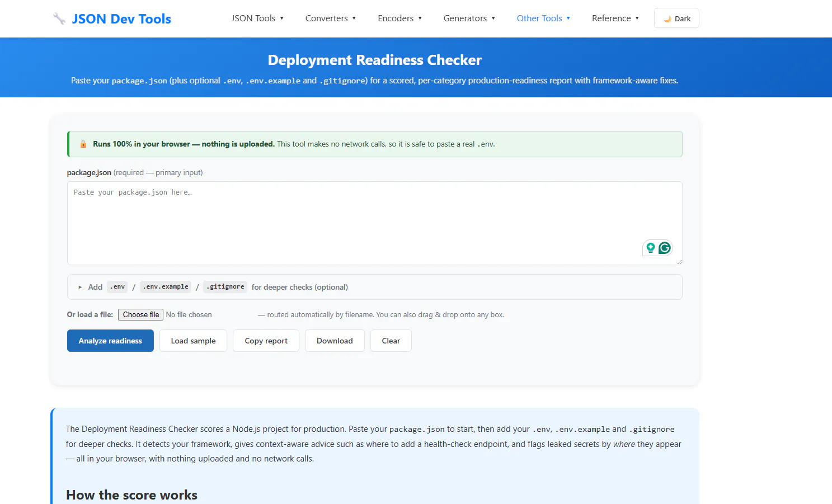Toggle Dark mode button
Screen dimensions: 832x504
tap(676, 18)
